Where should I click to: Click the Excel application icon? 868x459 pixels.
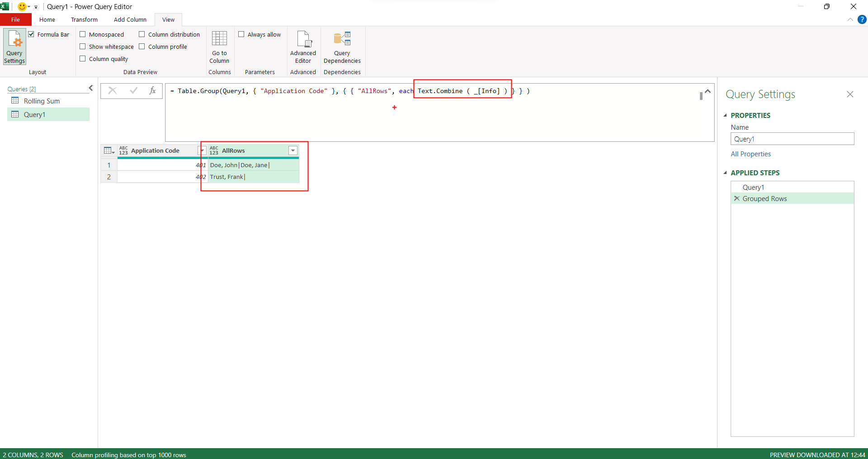click(x=5, y=6)
